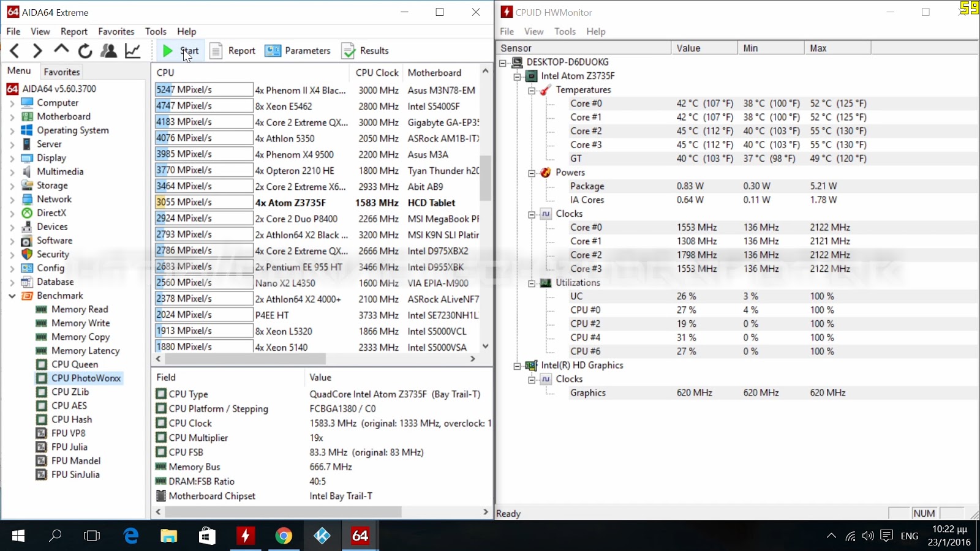Viewport: 980px width, 551px height.
Task: Open the AIDA64 Favorites menu
Action: click(x=116, y=31)
